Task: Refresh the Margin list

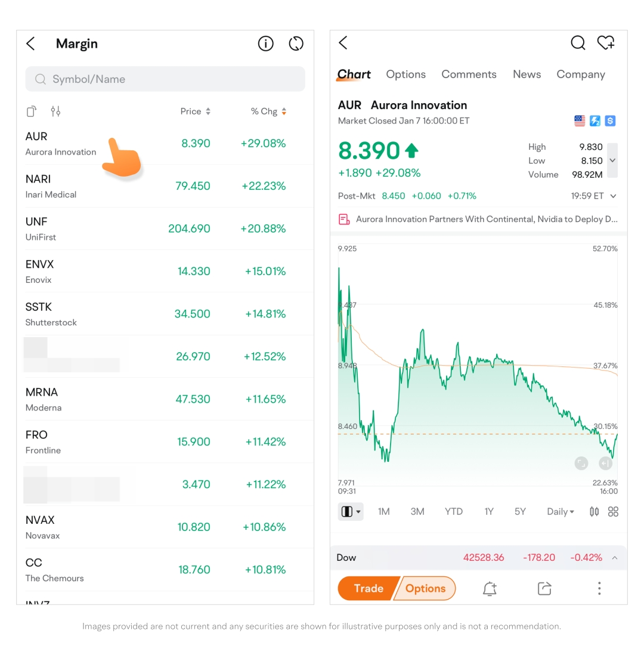Action: point(296,44)
